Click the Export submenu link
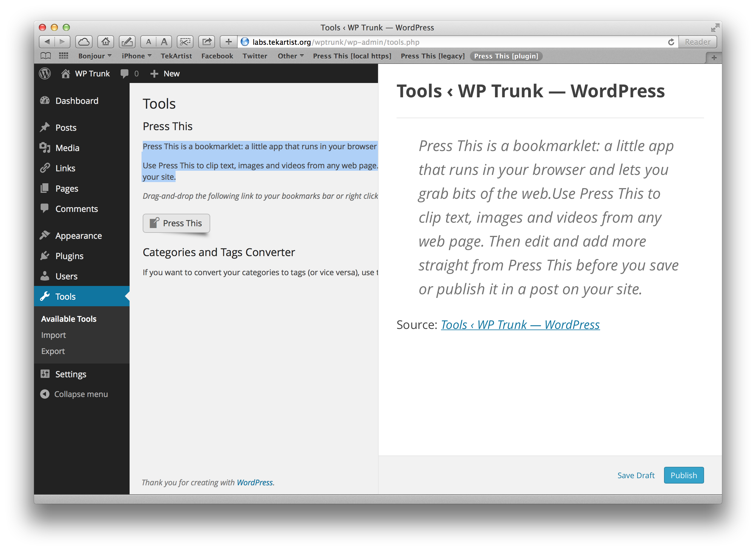Image resolution: width=756 pixels, height=551 pixels. pos(52,351)
